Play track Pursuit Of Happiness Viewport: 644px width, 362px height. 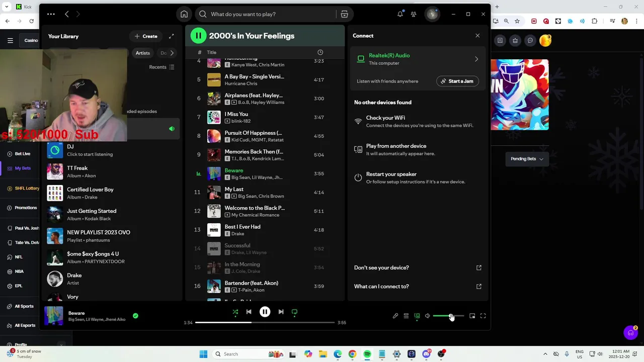click(265, 136)
